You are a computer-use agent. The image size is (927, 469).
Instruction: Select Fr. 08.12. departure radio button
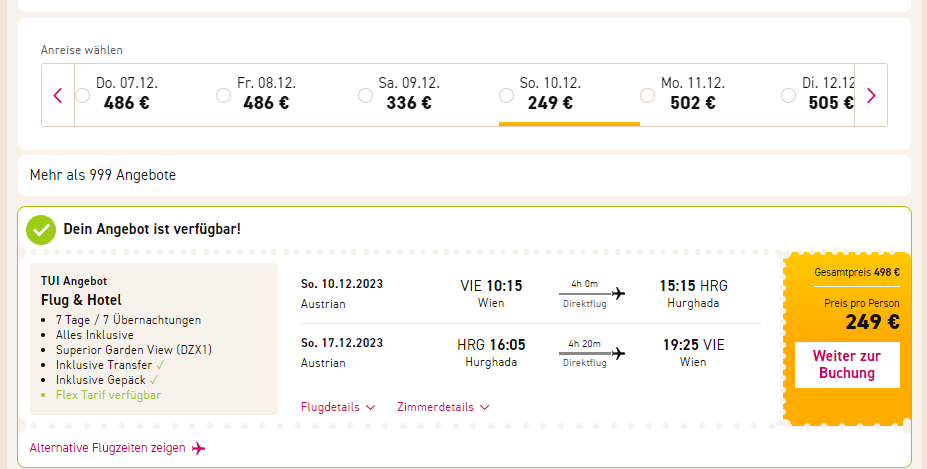[x=224, y=96]
